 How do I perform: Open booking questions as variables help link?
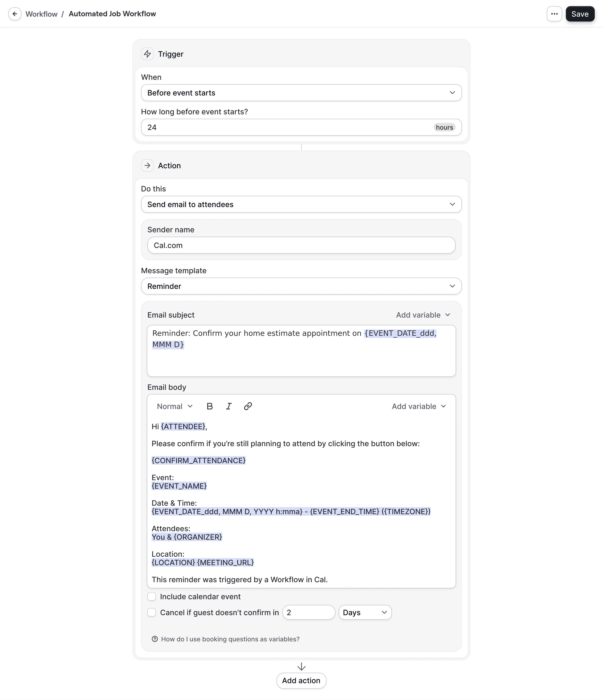[x=230, y=639]
